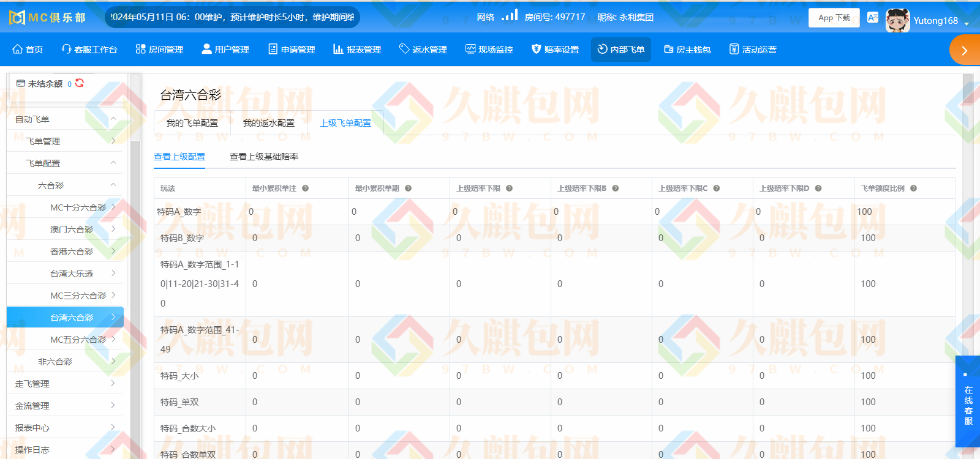Click the network signal strength icon
980x459 pixels.
[x=510, y=15]
